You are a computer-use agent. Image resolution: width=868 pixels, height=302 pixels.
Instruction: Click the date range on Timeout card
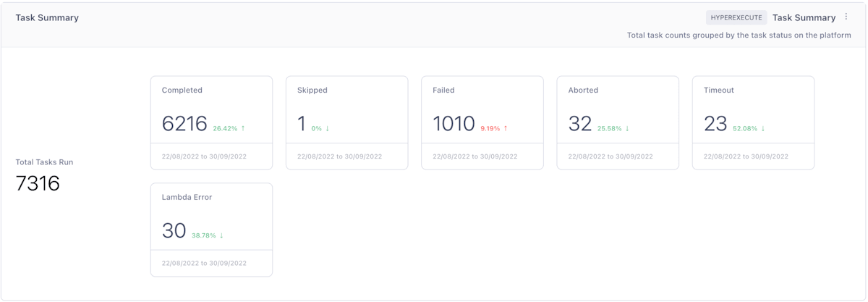tap(746, 156)
